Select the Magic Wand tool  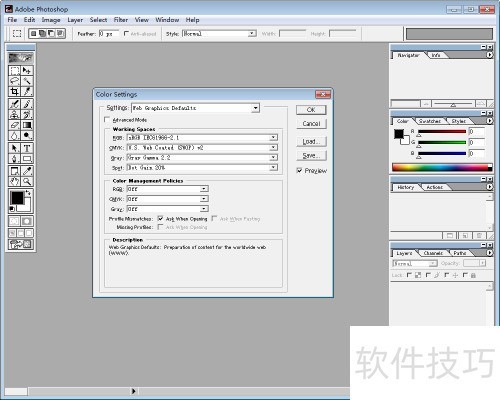click(27, 81)
